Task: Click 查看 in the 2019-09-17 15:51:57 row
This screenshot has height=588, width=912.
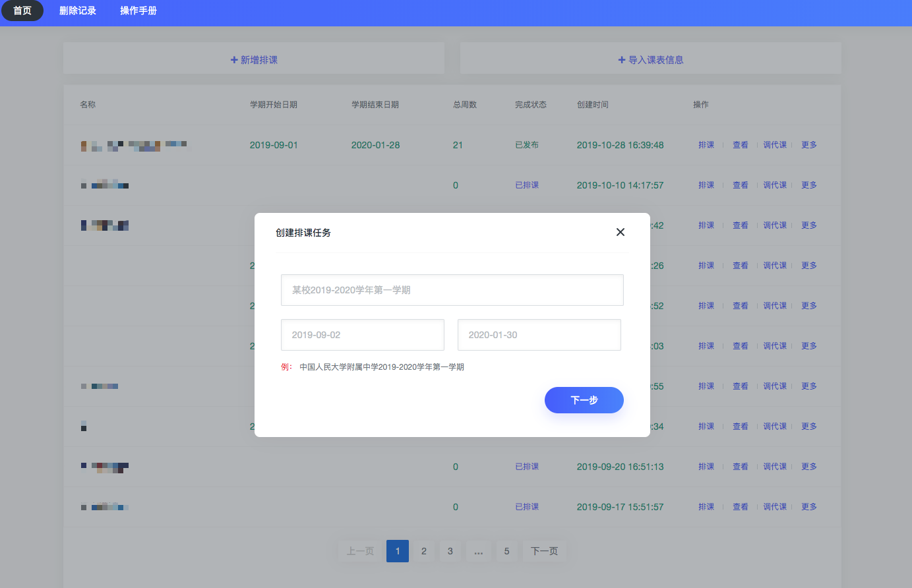Action: coord(741,507)
